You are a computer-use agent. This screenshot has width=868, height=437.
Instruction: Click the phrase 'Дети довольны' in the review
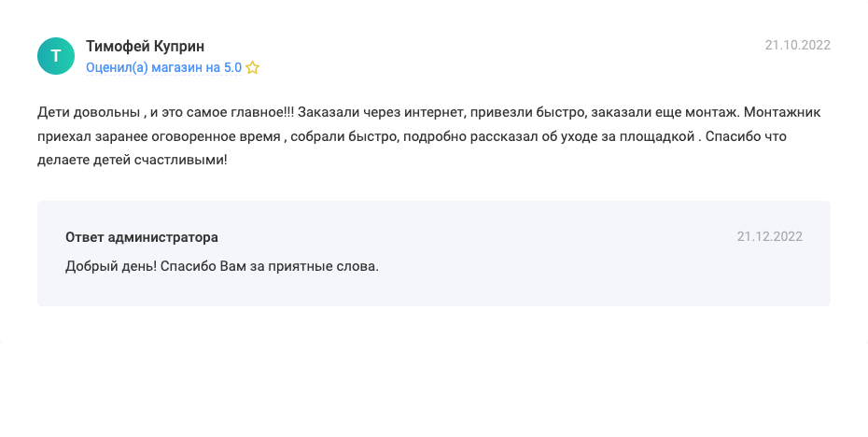coord(89,112)
